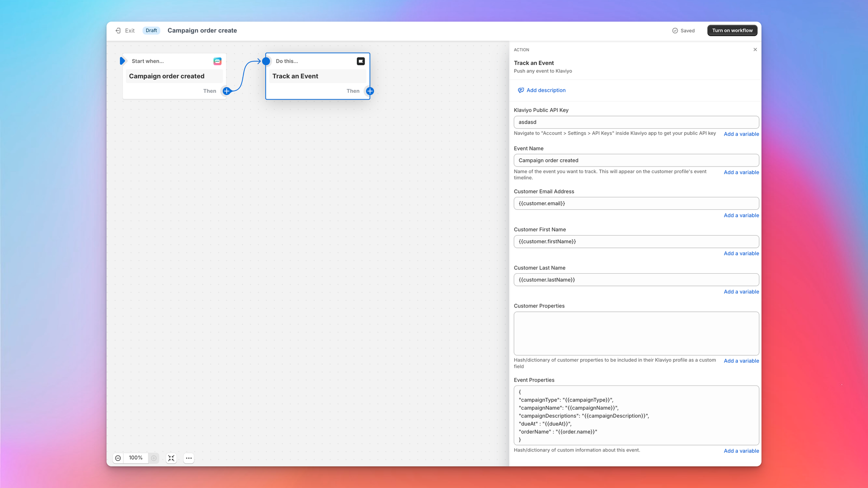Screen dimensions: 868x488
Task: Add a variable to Customer Last Name
Action: 741,292
